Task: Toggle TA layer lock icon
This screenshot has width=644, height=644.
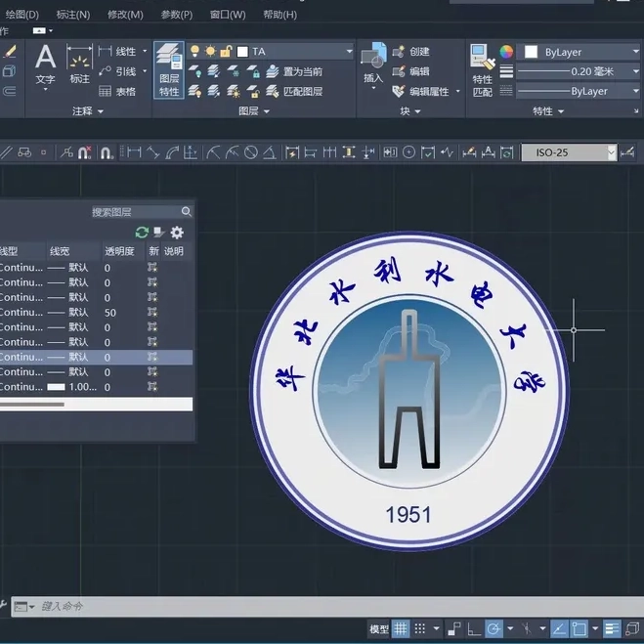Action: tap(226, 52)
